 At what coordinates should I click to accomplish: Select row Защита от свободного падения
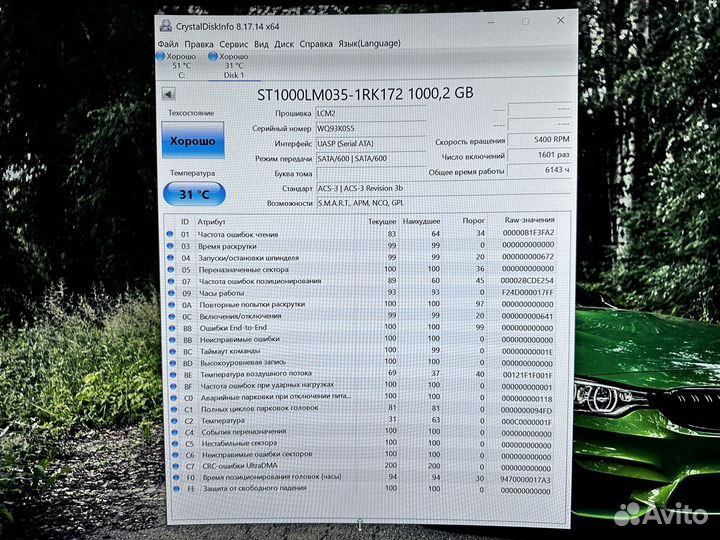pos(363,489)
